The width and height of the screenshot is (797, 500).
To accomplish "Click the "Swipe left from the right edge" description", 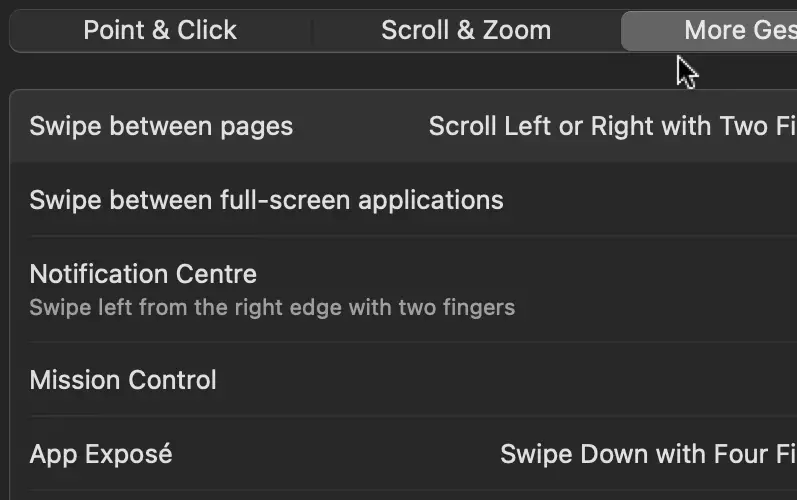I will click(272, 307).
